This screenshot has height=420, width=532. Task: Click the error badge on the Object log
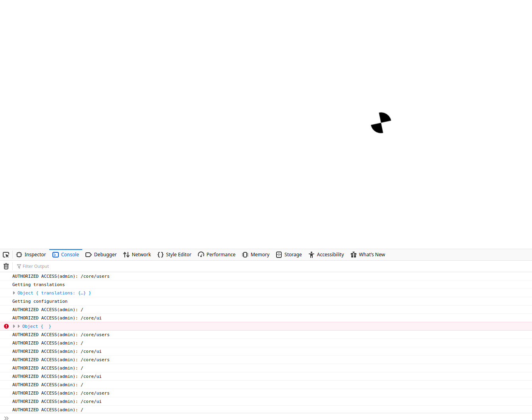[x=6, y=326]
